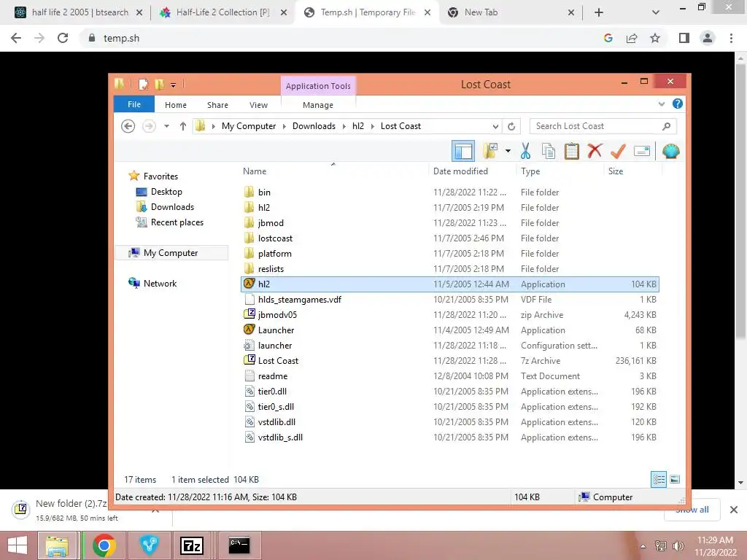Viewport: 747px width, 560px height.
Task: Click the Paste clipboard icon
Action: point(572,152)
